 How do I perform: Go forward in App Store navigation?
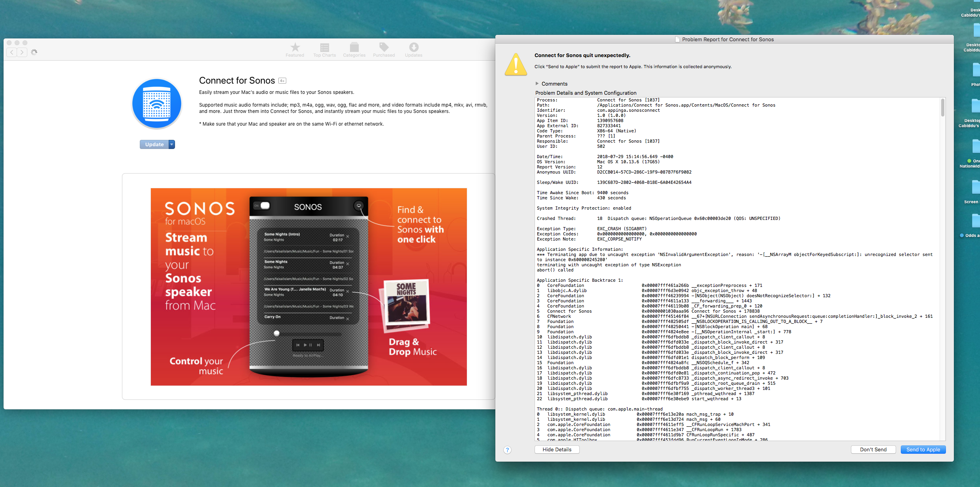pyautogui.click(x=22, y=52)
